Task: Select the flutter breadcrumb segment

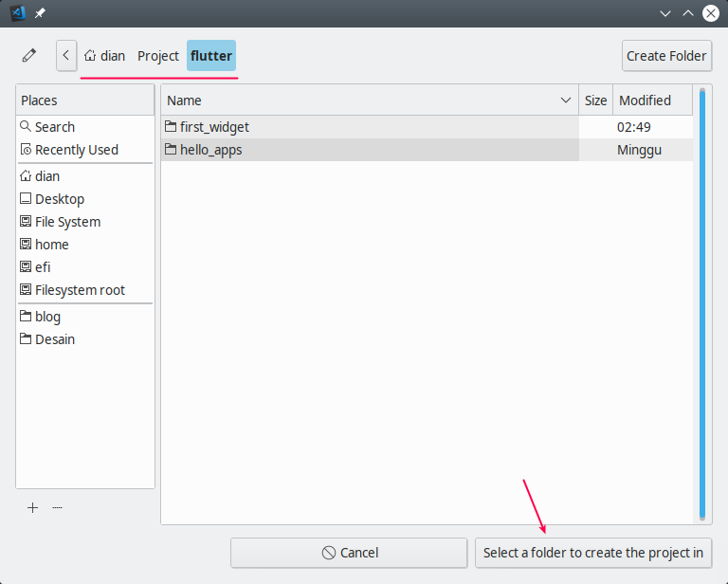Action: pyautogui.click(x=210, y=56)
